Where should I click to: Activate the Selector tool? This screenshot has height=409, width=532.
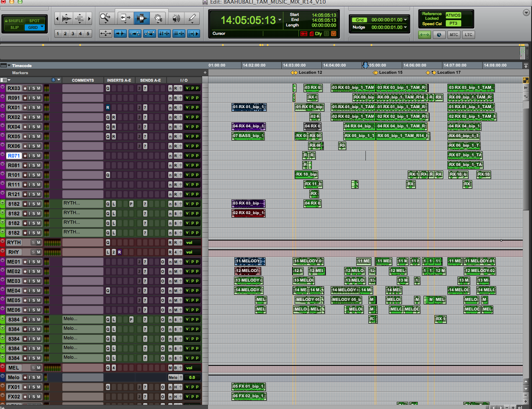coord(141,18)
